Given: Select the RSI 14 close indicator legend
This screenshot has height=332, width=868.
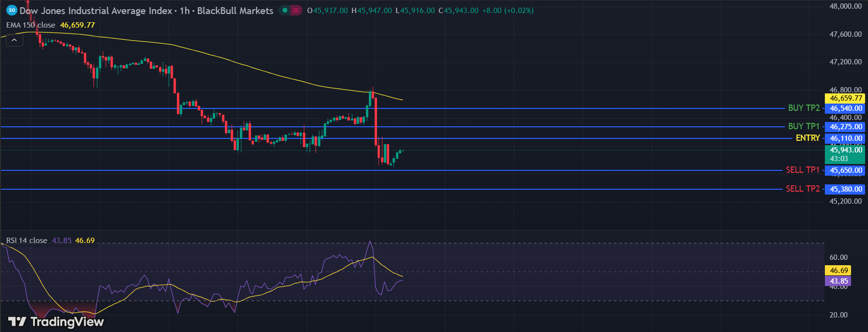Looking at the screenshot, I should (27, 241).
